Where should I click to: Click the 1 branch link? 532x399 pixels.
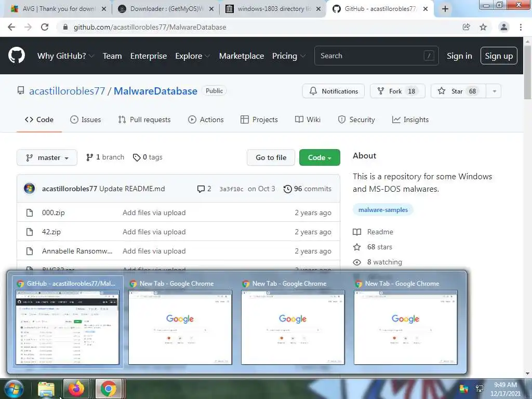tap(105, 157)
